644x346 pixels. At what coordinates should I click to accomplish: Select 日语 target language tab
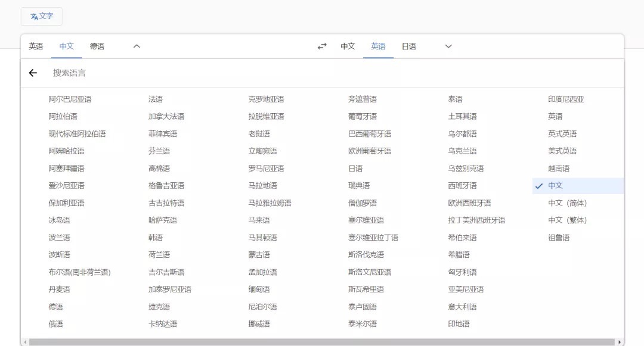[x=408, y=46]
